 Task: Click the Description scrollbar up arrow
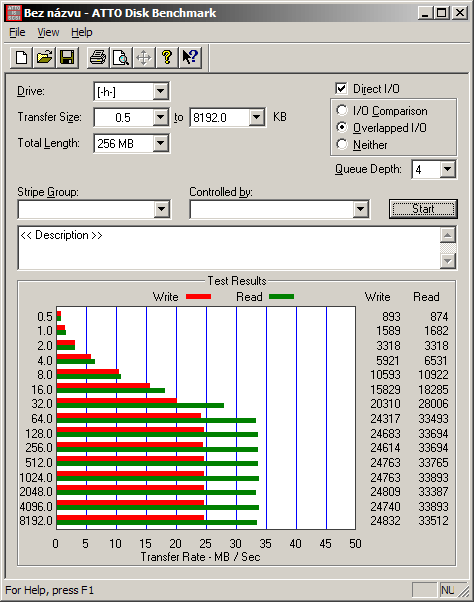(448, 235)
